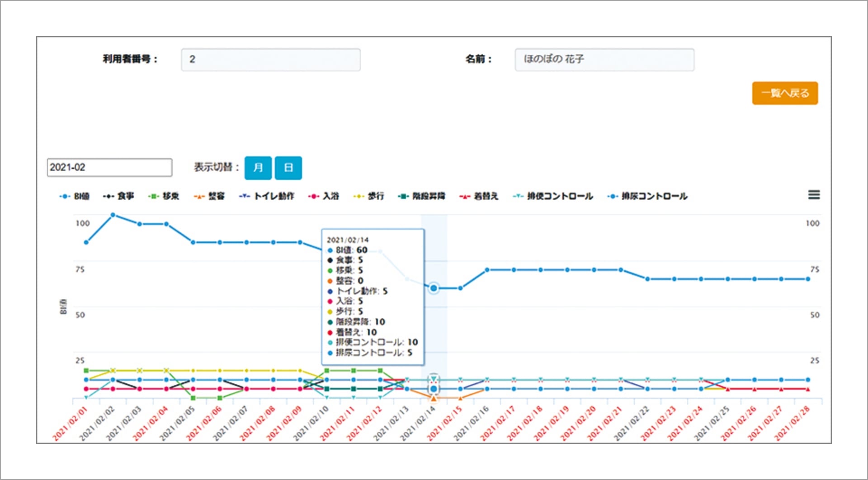Screen dimensions: 868x480
Task: Click the 名前 field with ほのぼの 花子
Action: coord(604,60)
